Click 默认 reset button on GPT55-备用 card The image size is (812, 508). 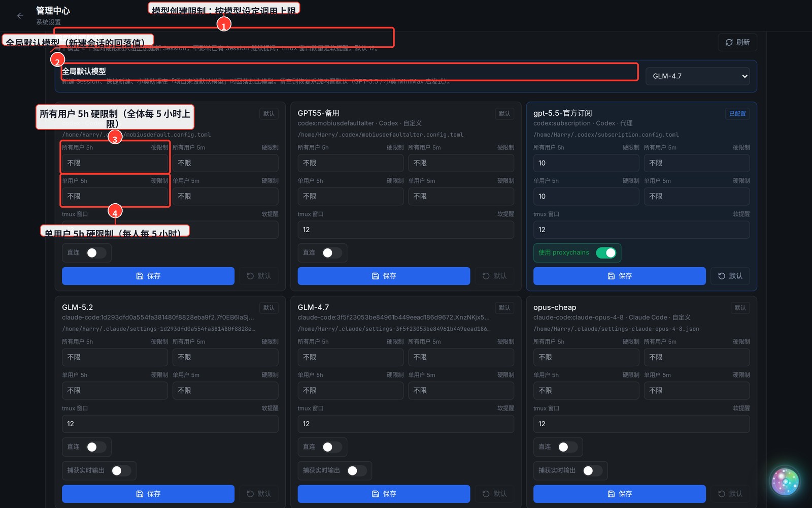click(494, 276)
